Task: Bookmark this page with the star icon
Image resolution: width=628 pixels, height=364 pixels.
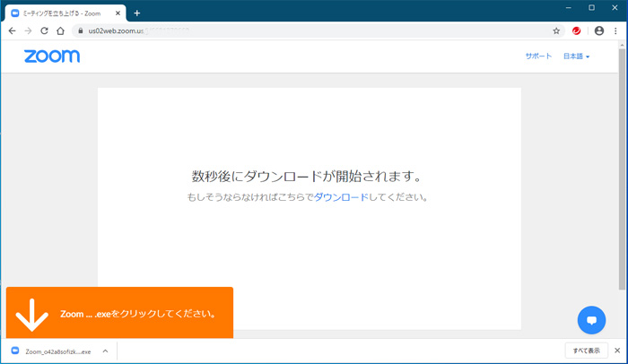Action: click(556, 30)
